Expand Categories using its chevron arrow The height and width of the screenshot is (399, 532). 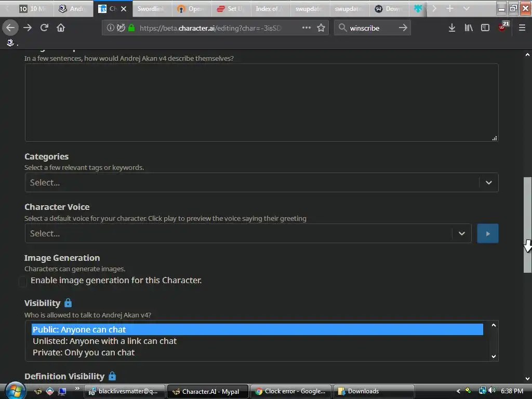488,182
